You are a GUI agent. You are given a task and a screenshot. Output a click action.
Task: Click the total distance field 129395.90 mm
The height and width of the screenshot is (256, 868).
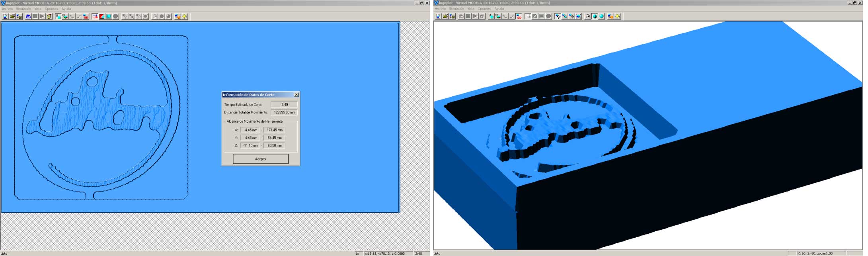[284, 112]
